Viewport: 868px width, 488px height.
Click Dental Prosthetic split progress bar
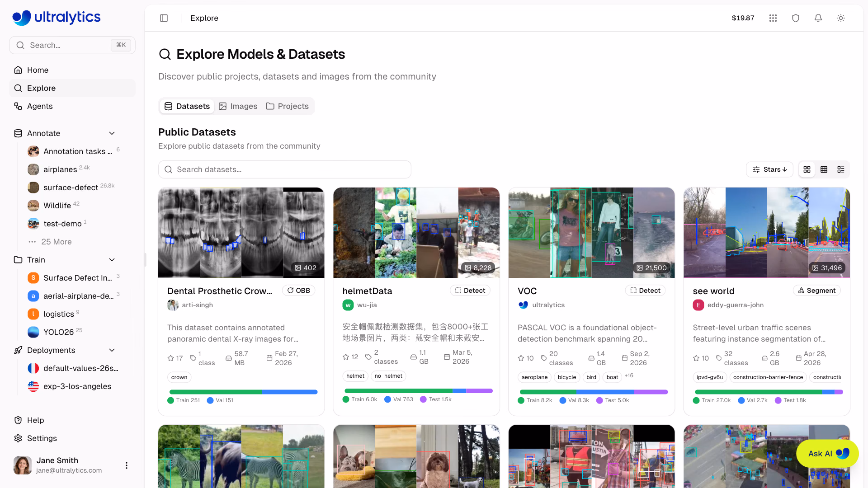tap(243, 392)
